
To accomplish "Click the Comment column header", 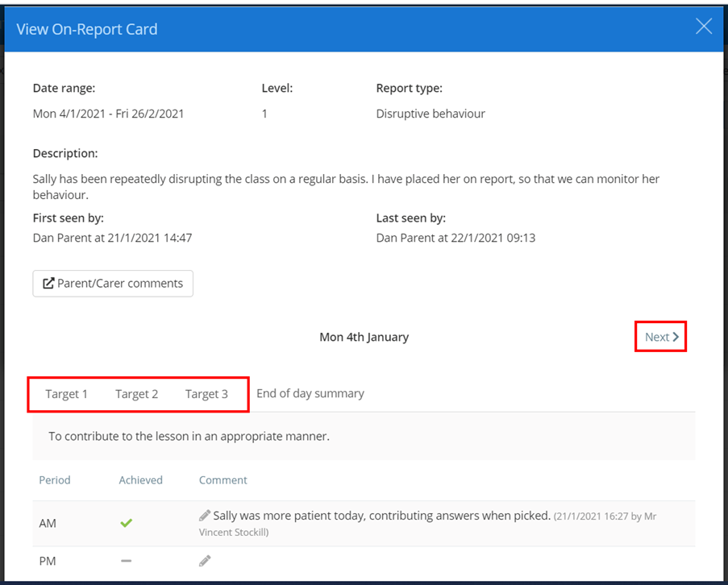I will click(223, 480).
